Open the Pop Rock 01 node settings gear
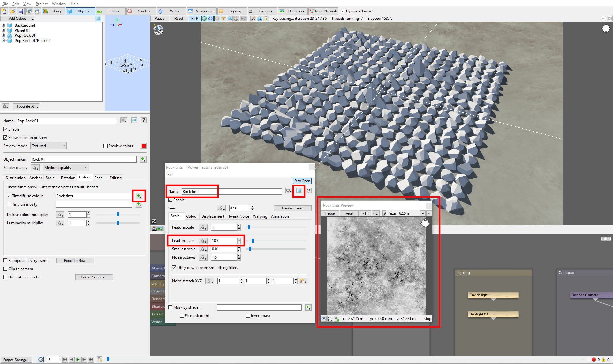Viewport: 613px width, 364px height. tap(124, 120)
